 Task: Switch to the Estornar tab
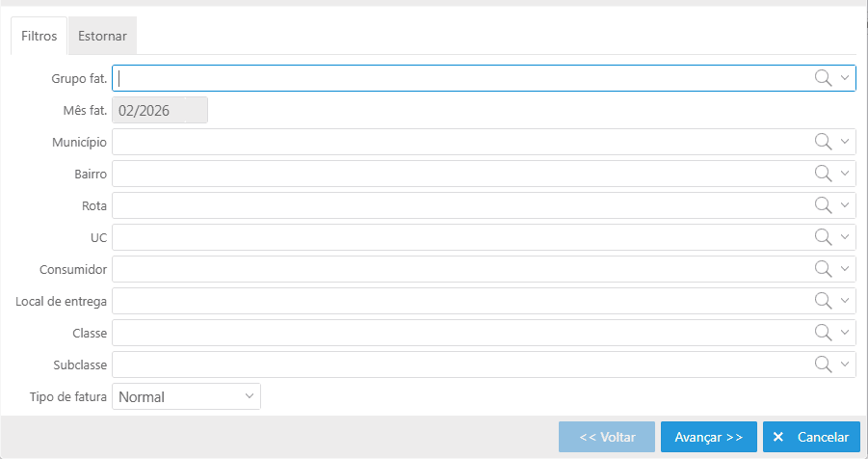pyautogui.click(x=102, y=37)
